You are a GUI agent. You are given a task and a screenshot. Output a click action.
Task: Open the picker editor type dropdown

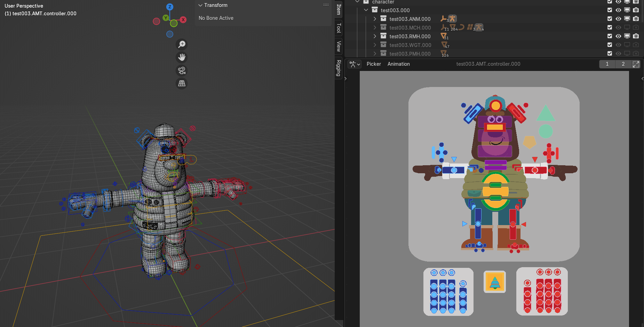point(355,64)
